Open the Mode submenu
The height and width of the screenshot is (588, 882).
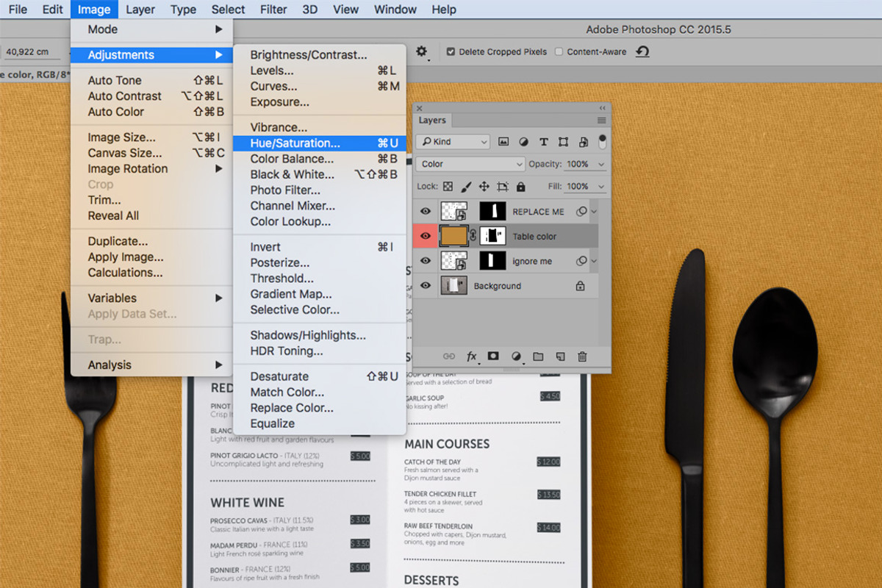pyautogui.click(x=151, y=29)
